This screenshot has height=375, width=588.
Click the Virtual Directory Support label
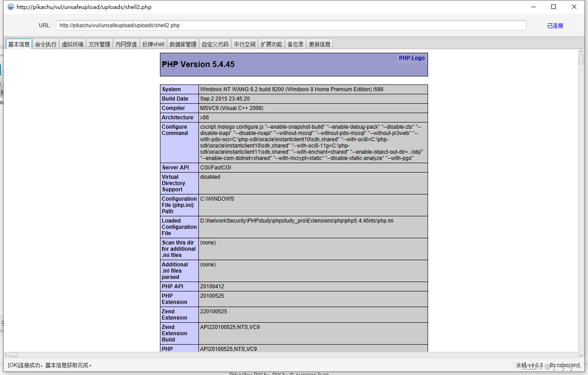pyautogui.click(x=173, y=183)
